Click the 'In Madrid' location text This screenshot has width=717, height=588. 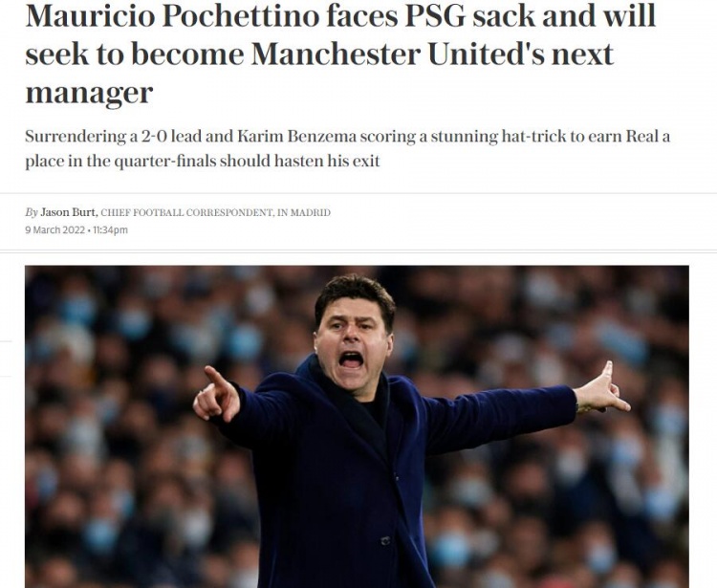[304, 212]
